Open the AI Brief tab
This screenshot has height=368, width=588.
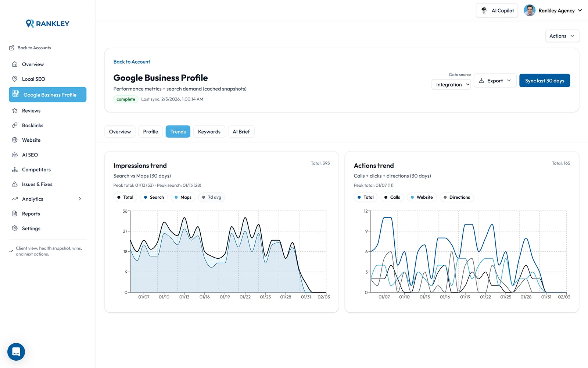(241, 131)
